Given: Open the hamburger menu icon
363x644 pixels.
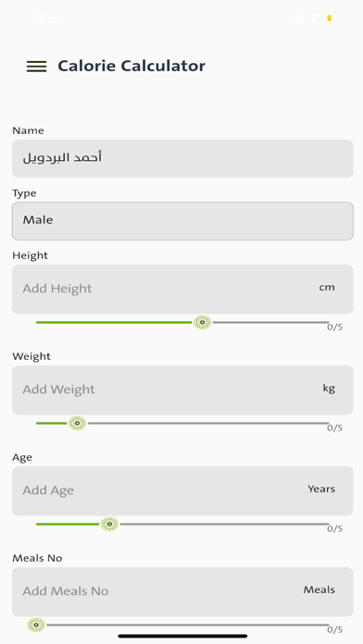Looking at the screenshot, I should 37,66.
